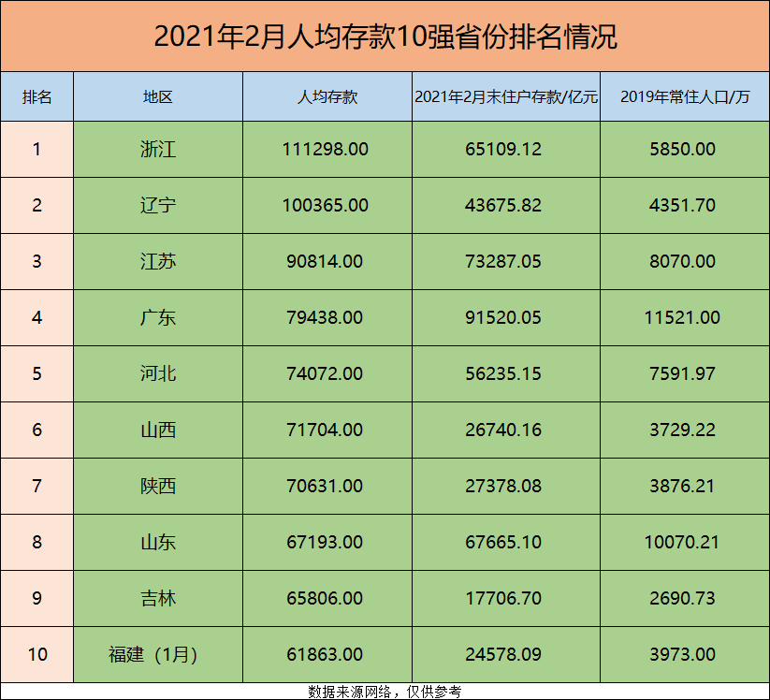Click the value '71704.00'
The width and height of the screenshot is (770, 700).
325,430
